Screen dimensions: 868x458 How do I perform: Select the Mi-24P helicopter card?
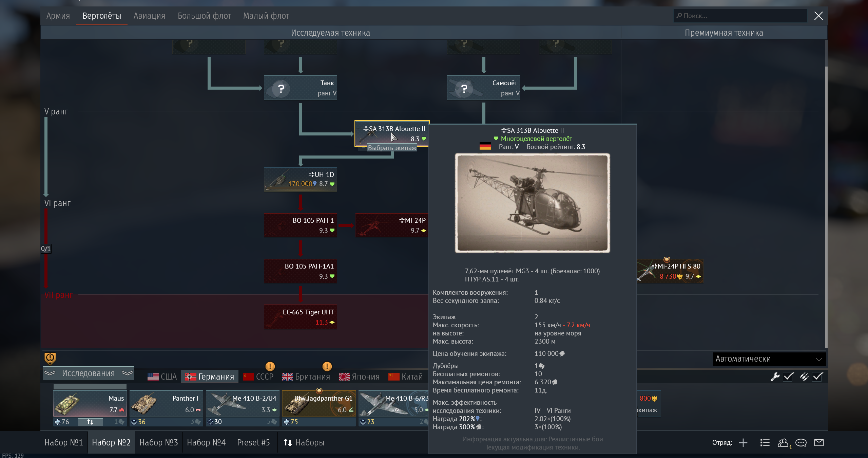click(x=392, y=225)
